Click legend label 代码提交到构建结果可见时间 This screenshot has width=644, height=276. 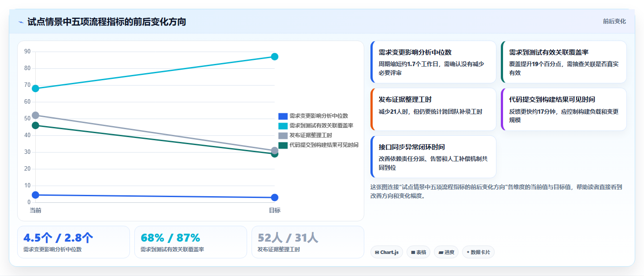[x=324, y=145]
